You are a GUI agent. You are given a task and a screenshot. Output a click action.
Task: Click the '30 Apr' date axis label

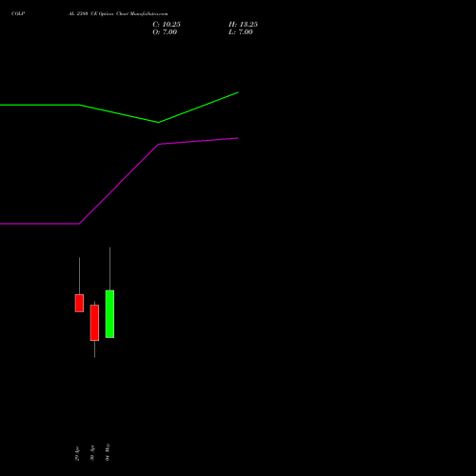pos(92,453)
